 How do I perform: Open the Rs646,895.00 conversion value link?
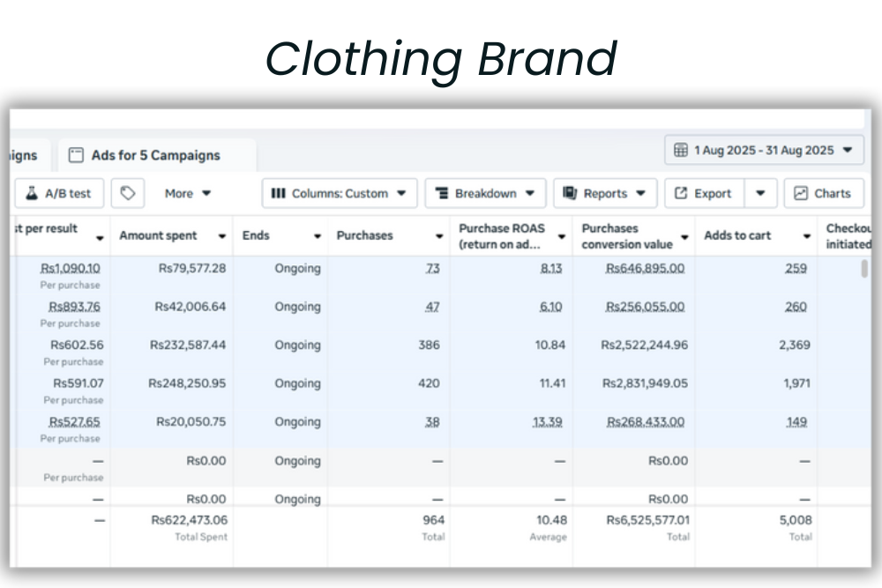pyautogui.click(x=645, y=268)
